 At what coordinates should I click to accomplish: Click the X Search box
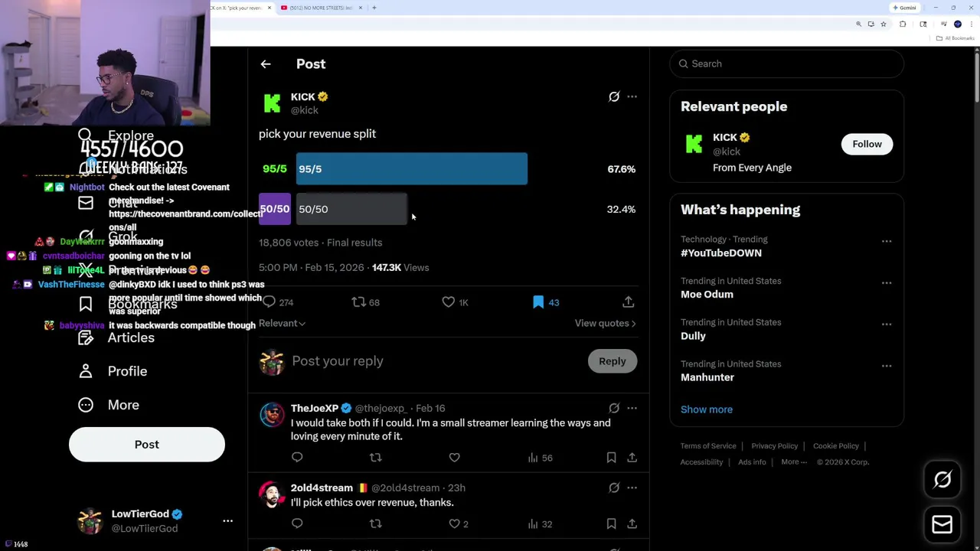click(786, 64)
